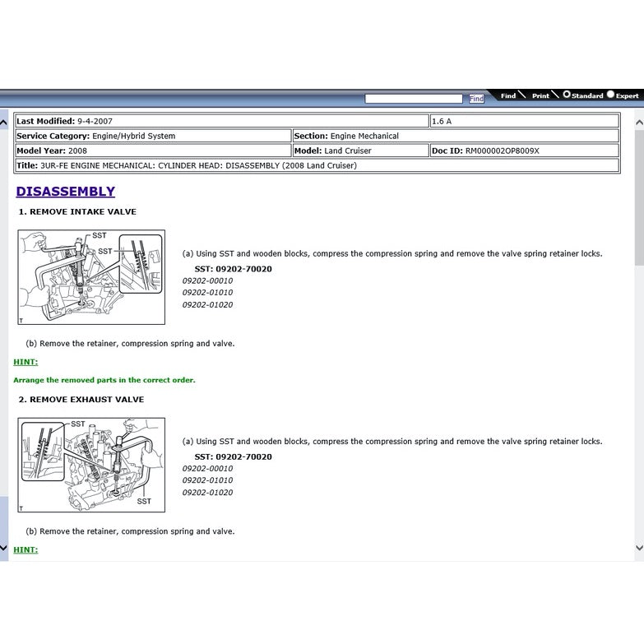Click the '2. REMOVE EXHAUST VALVE' heading
644x644 pixels.
[x=81, y=400]
